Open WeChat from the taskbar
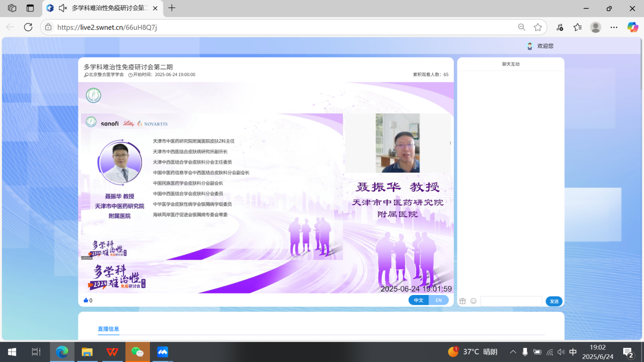 (137, 351)
